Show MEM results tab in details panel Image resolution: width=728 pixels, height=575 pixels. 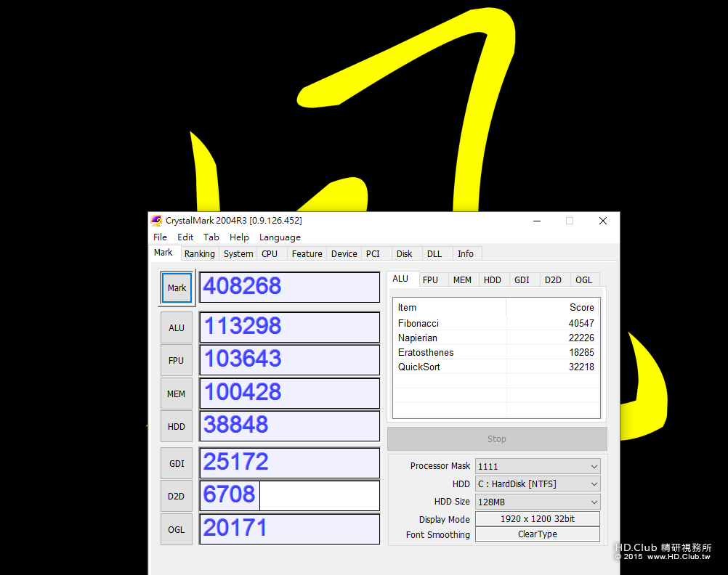462,280
